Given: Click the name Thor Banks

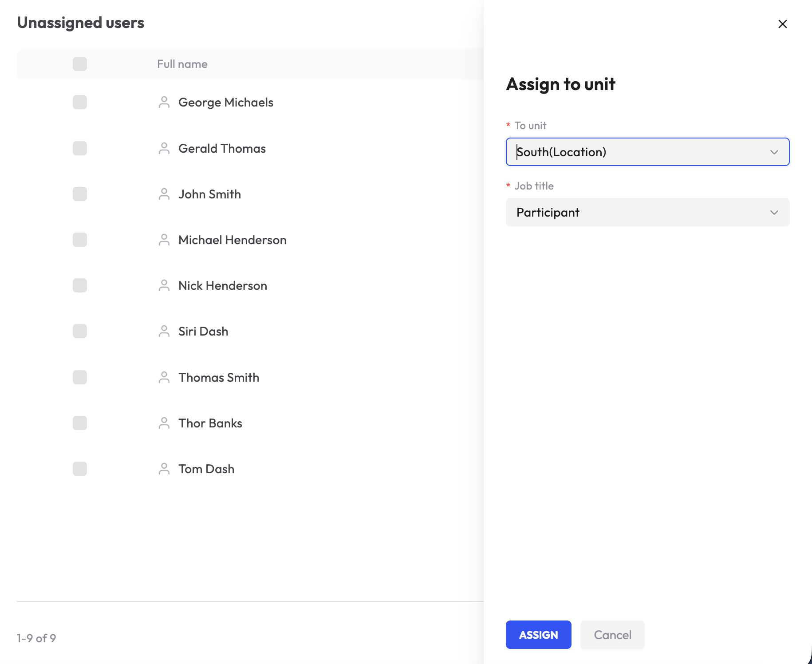Looking at the screenshot, I should tap(210, 423).
